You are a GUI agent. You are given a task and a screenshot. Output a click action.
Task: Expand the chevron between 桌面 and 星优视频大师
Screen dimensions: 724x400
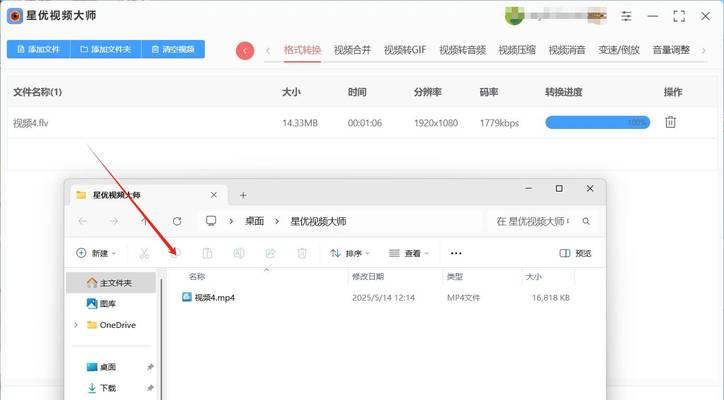277,221
